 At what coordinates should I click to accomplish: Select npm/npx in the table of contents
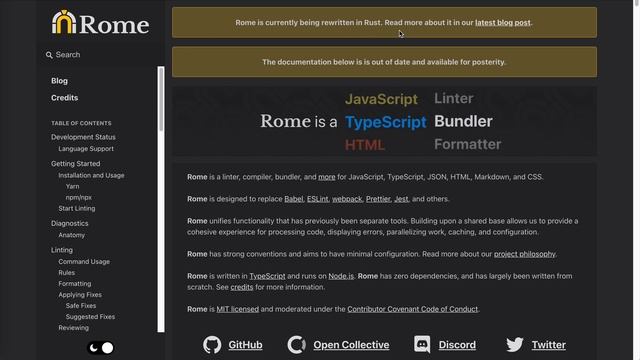pyautogui.click(x=79, y=198)
